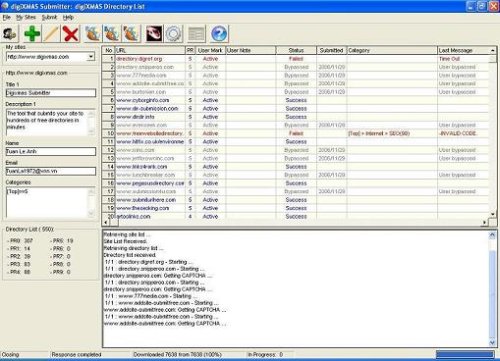
Task: Sort by the No column header
Action: [x=109, y=50]
